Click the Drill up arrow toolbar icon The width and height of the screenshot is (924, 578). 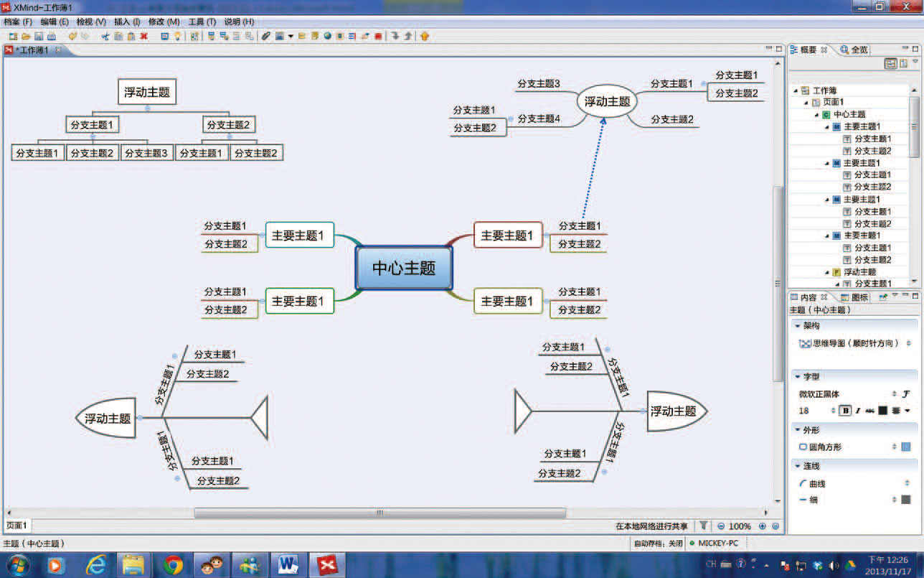[x=409, y=36]
